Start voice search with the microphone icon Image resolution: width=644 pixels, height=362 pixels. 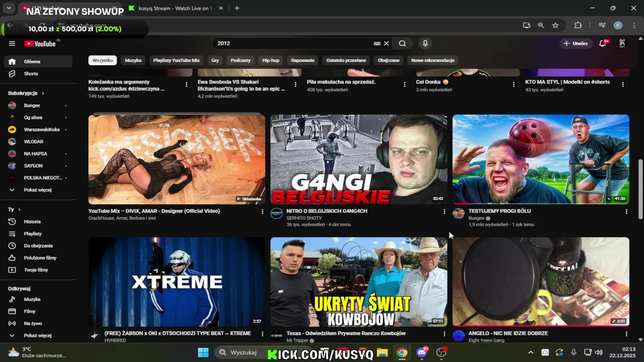(425, 43)
